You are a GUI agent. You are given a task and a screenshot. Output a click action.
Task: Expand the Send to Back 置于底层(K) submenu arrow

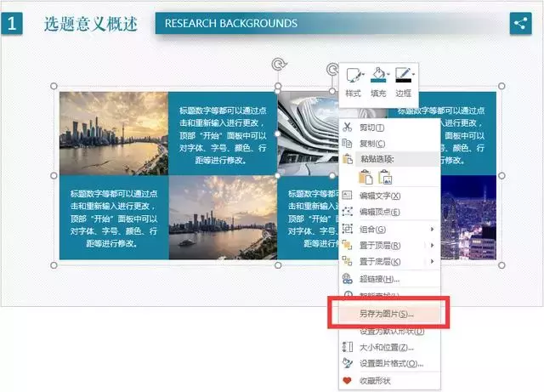[432, 261]
